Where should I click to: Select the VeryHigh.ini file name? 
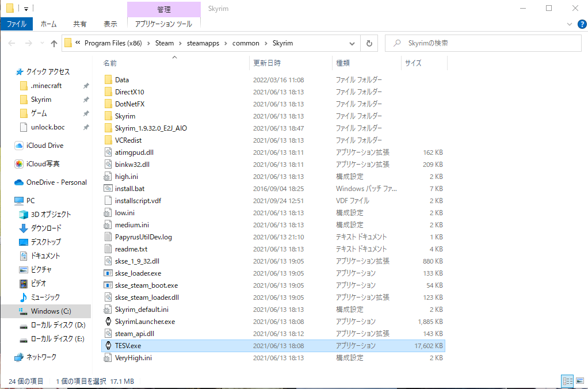click(133, 357)
